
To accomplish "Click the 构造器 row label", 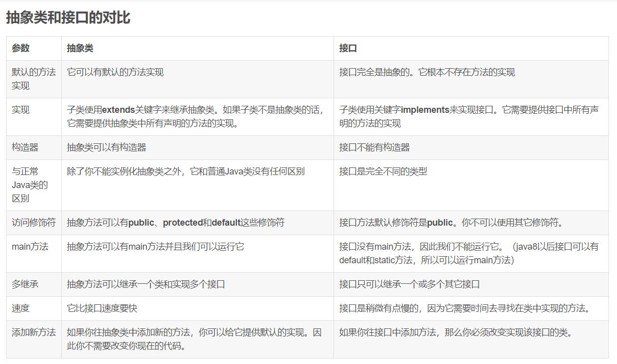I will pos(34,147).
